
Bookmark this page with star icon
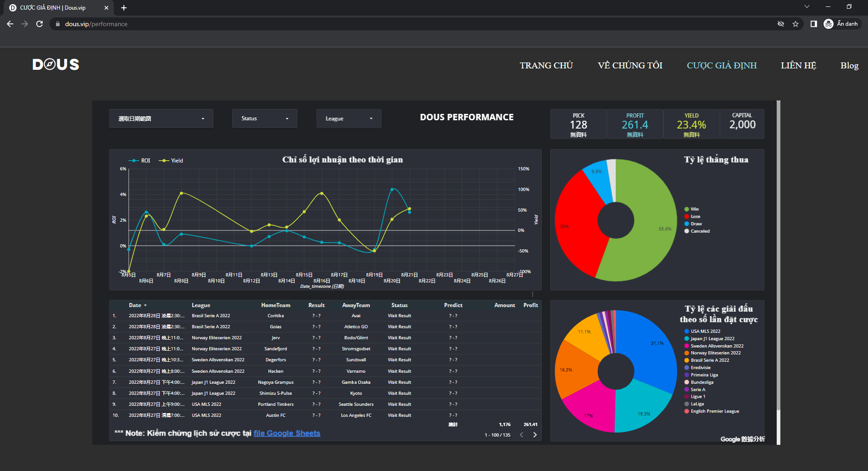tap(796, 24)
